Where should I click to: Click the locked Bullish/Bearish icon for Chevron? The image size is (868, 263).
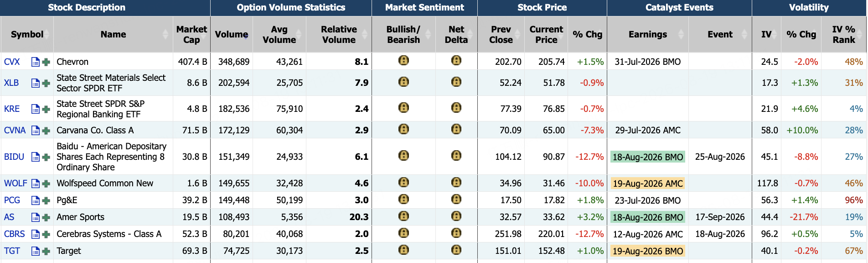point(403,60)
